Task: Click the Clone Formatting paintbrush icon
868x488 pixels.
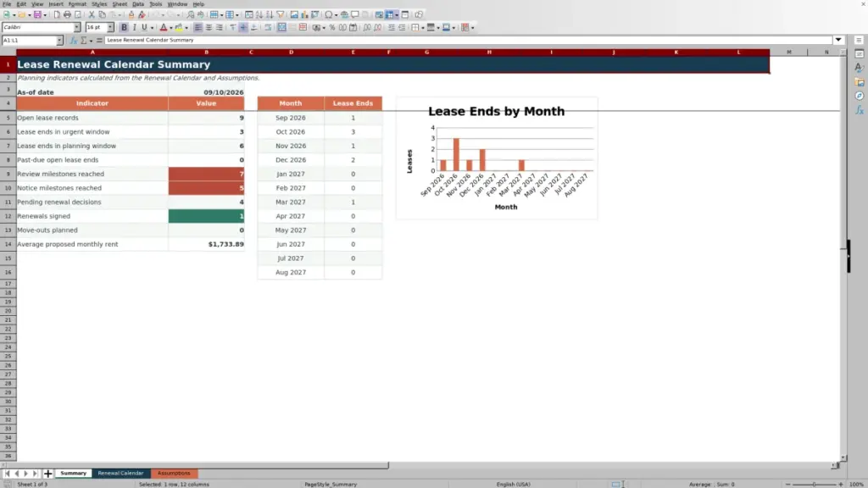Action: pyautogui.click(x=131, y=14)
